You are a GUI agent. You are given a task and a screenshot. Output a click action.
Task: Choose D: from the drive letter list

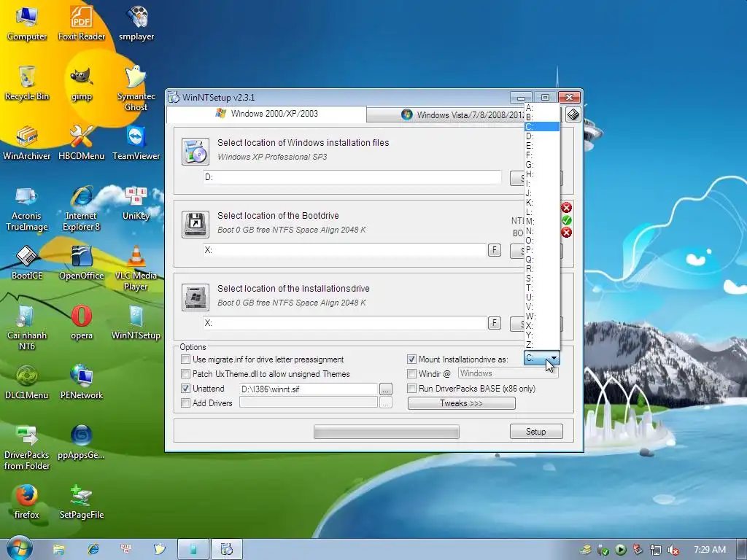coord(542,136)
